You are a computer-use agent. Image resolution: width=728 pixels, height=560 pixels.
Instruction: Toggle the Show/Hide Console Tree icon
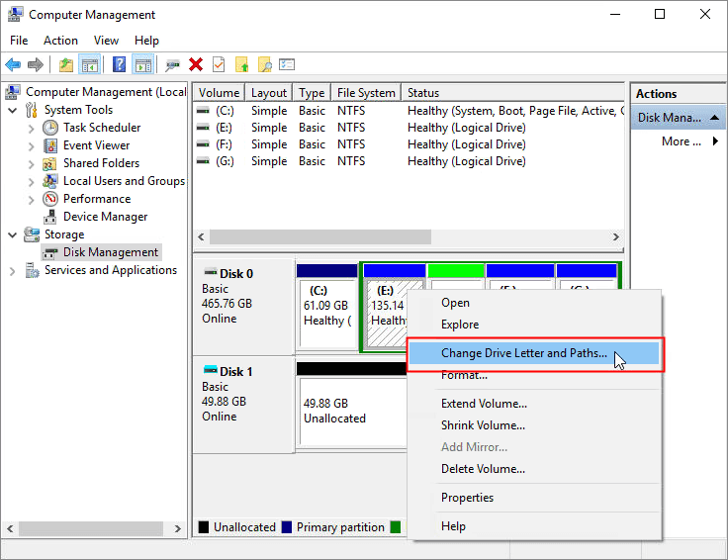[89, 64]
